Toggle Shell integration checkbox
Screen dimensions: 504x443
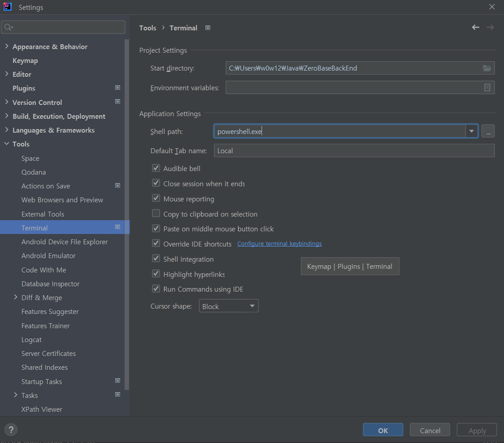click(156, 259)
